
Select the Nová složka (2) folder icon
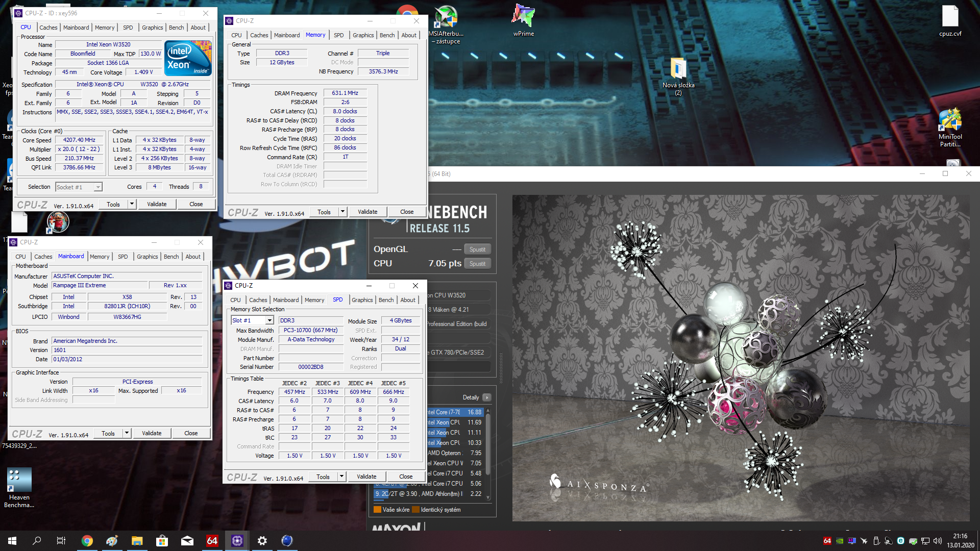click(x=678, y=77)
